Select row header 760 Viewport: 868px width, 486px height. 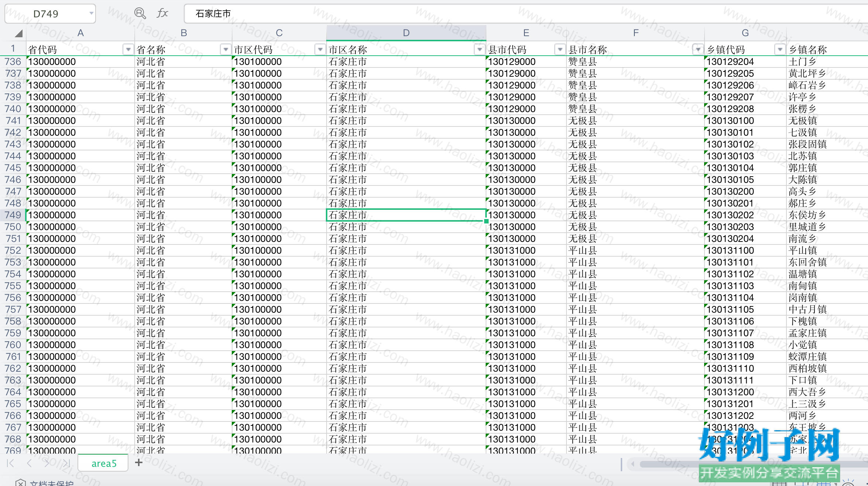(13, 345)
